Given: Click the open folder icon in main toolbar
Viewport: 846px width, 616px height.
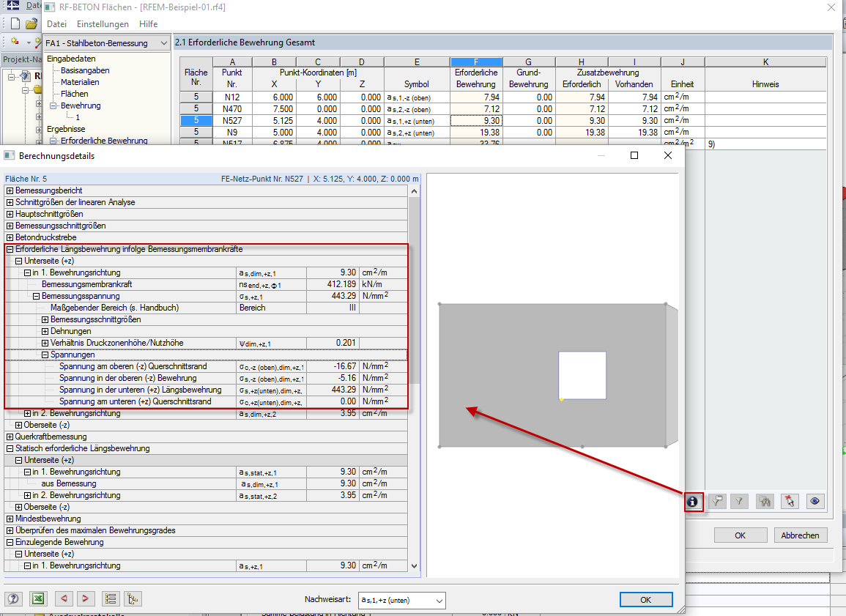Looking at the screenshot, I should (31, 23).
